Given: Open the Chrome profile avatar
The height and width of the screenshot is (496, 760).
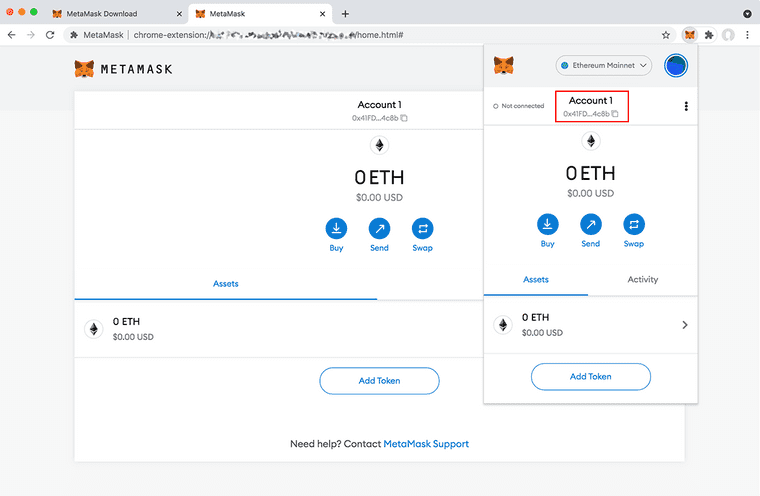Looking at the screenshot, I should [x=728, y=35].
